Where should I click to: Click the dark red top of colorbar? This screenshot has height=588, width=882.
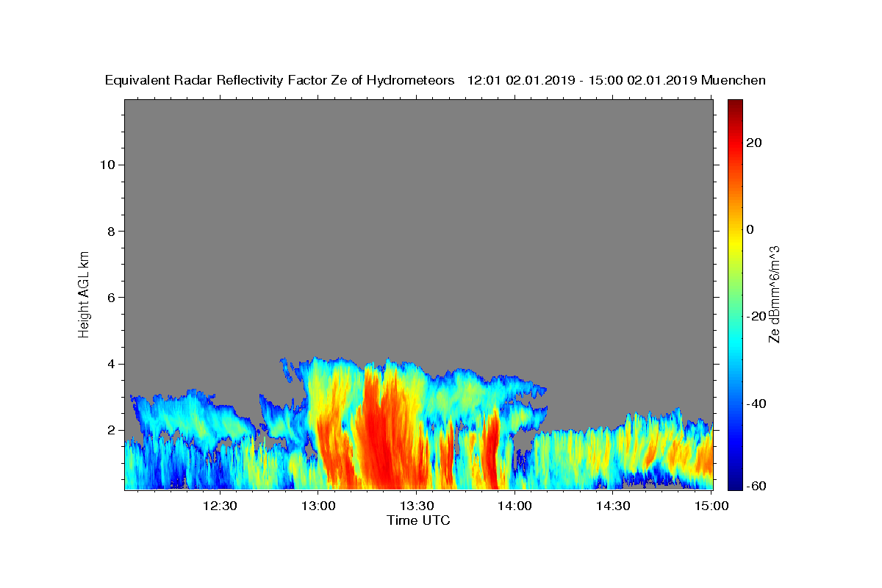tap(735, 105)
